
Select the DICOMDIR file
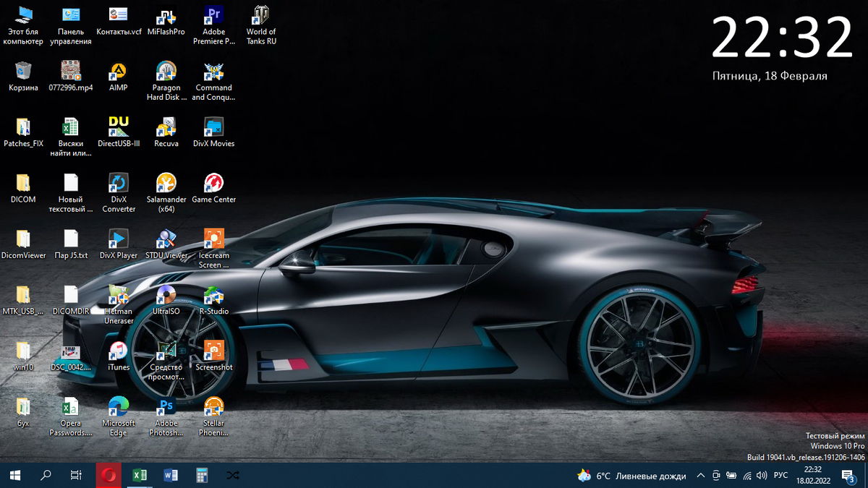(71, 299)
